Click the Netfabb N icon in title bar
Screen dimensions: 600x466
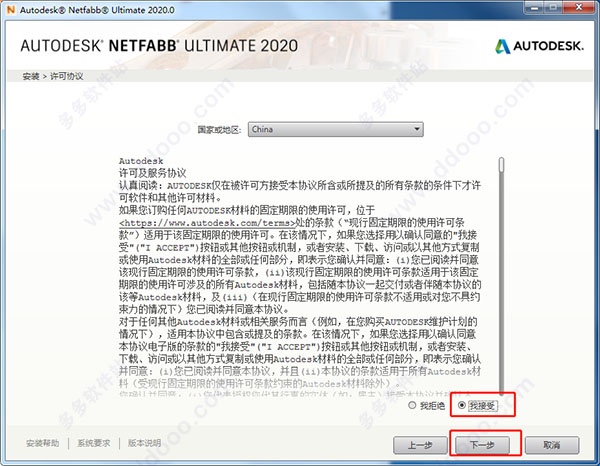pyautogui.click(x=11, y=10)
